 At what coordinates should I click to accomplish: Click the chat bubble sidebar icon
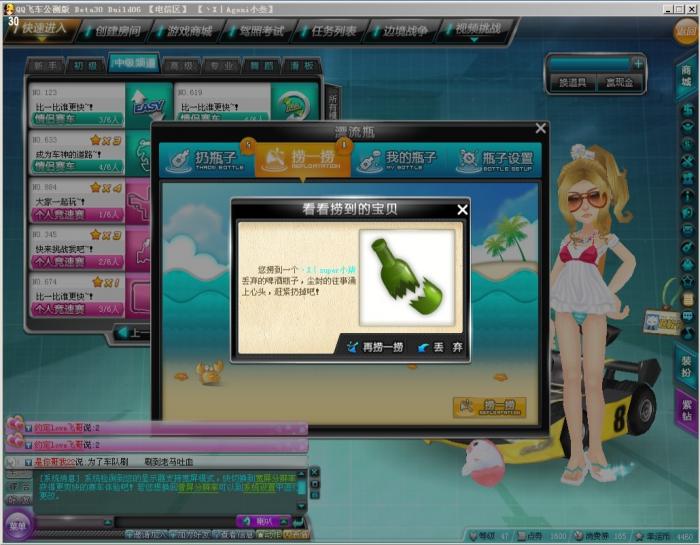tap(688, 316)
